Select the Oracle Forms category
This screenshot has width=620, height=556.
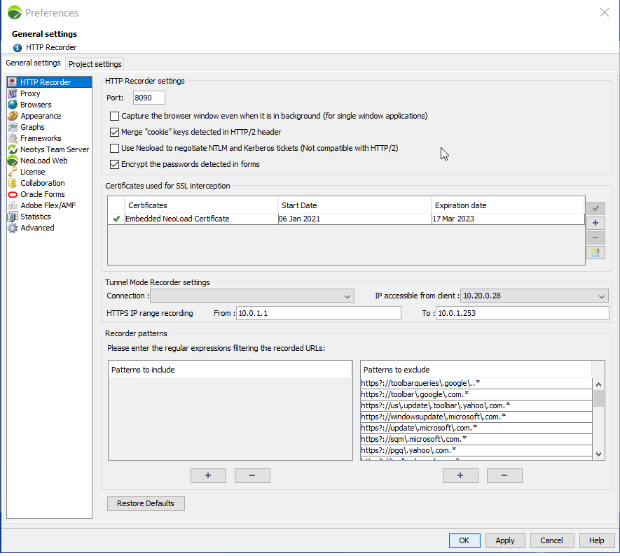pyautogui.click(x=43, y=194)
